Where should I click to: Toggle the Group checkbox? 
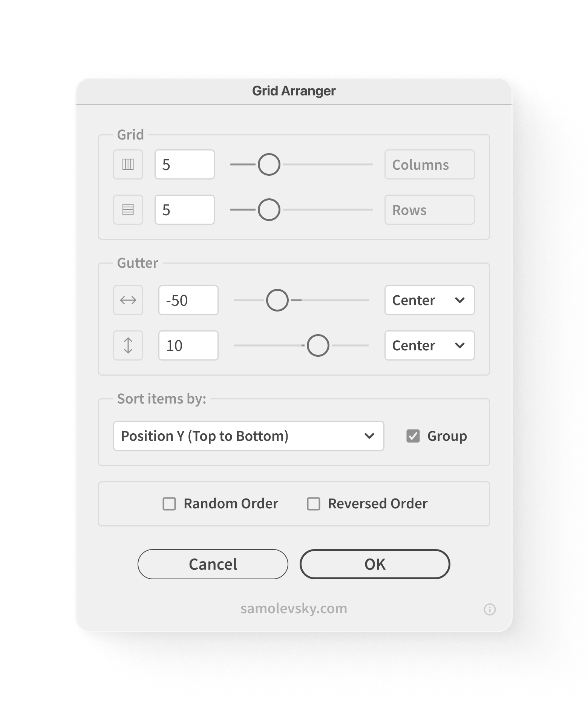pos(413,436)
